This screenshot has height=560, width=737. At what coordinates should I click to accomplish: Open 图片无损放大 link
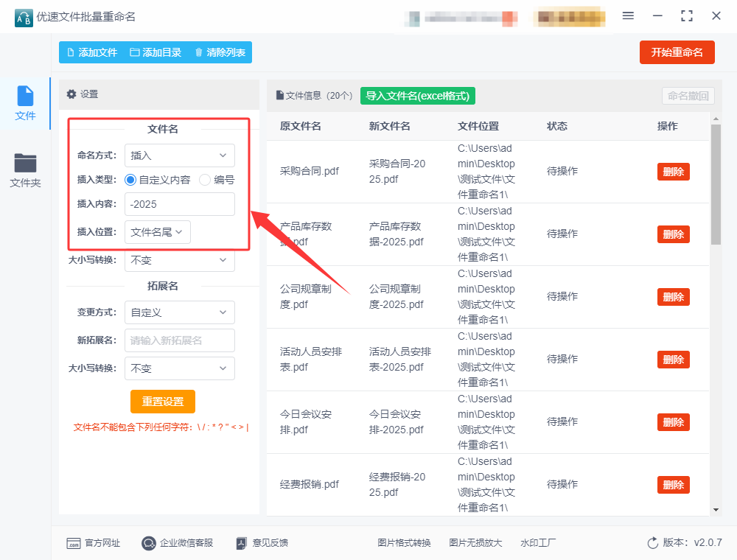(x=475, y=543)
